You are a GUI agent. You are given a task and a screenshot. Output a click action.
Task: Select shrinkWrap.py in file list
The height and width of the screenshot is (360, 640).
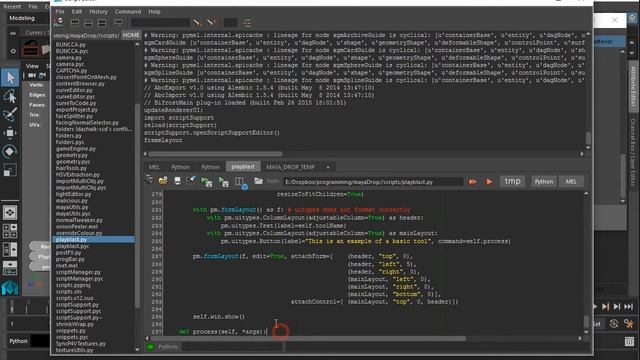pos(75,324)
